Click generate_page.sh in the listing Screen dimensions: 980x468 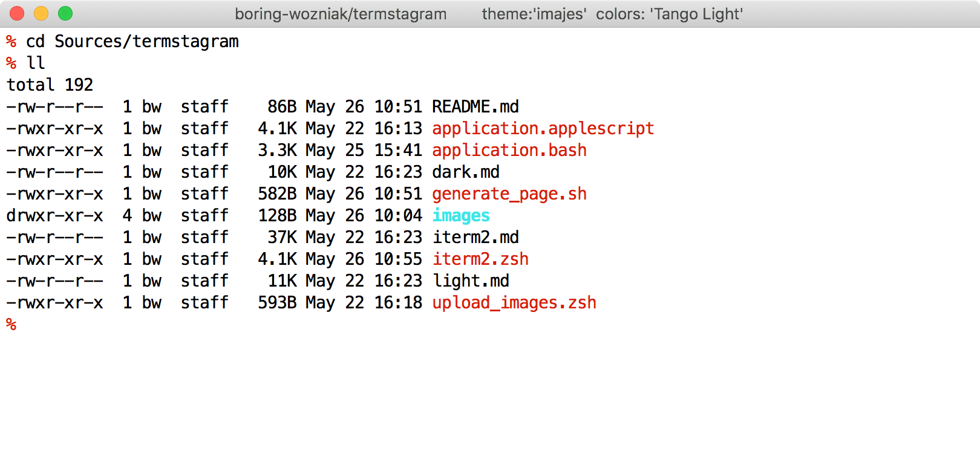click(509, 194)
